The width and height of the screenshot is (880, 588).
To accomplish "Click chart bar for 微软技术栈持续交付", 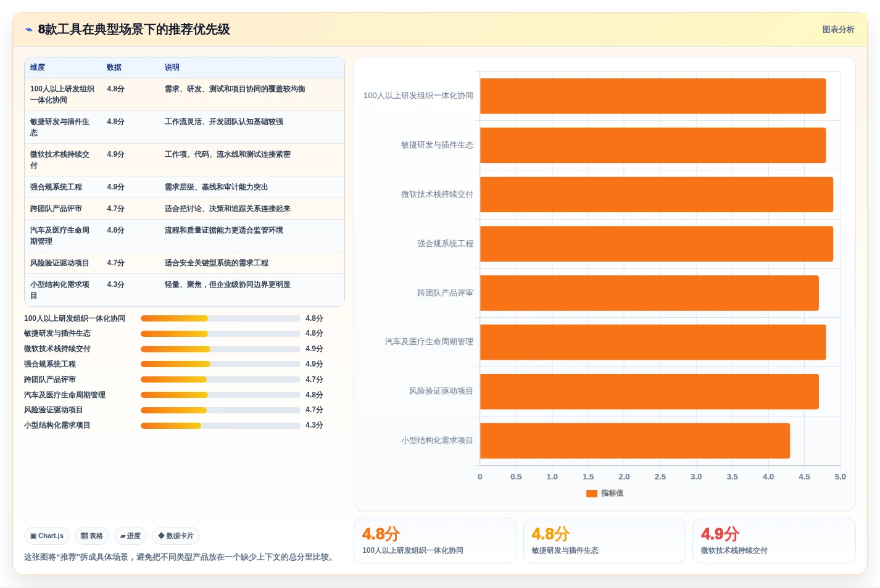I will [x=657, y=194].
